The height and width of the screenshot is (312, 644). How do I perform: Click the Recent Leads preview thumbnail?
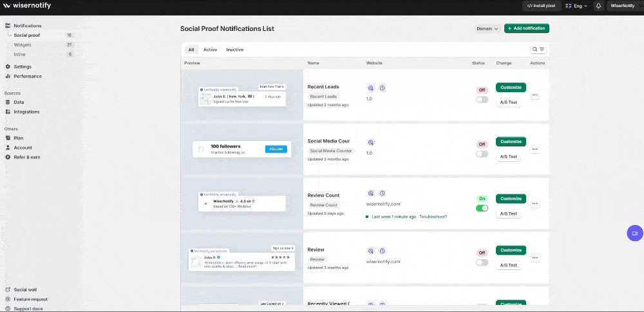242,95
